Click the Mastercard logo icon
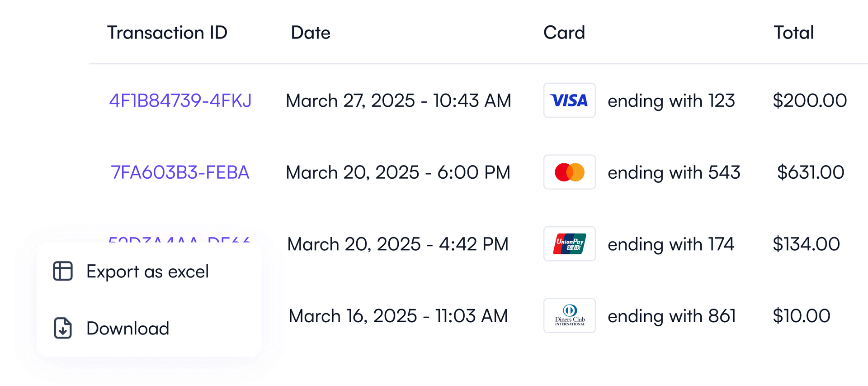The image size is (868, 386). (x=569, y=172)
